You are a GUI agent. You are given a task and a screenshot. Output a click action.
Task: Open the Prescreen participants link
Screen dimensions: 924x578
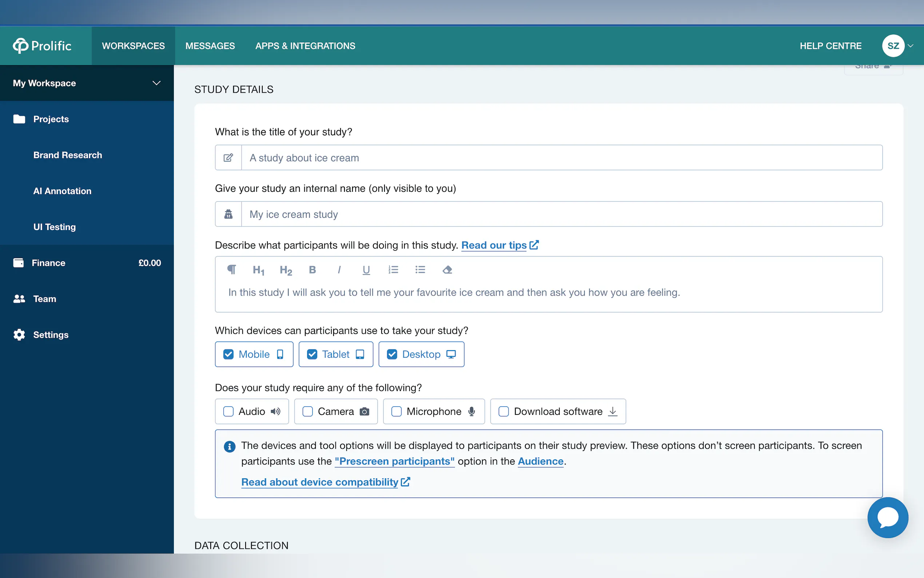click(395, 462)
